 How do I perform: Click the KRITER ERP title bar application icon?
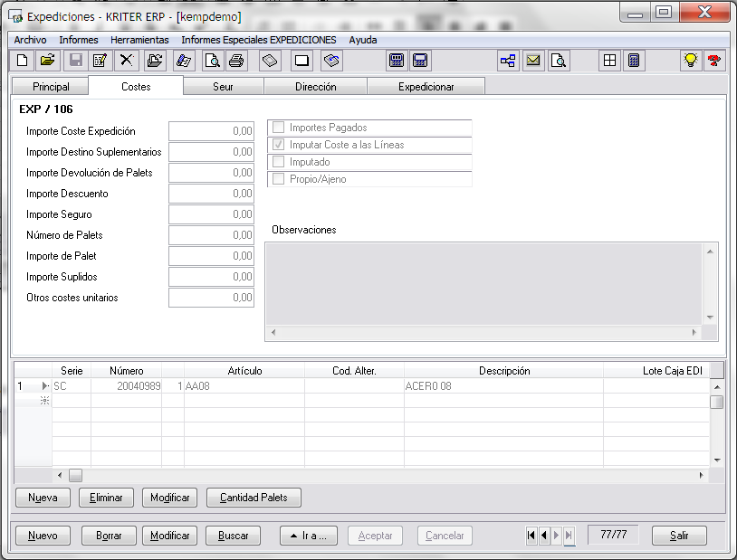(16, 17)
